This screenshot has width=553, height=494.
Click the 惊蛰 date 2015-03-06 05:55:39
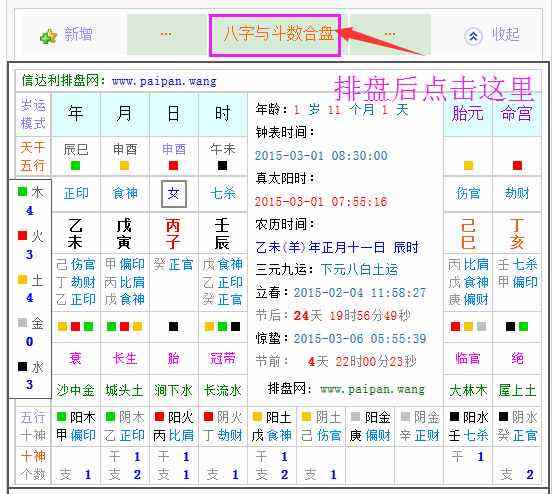click(x=360, y=339)
